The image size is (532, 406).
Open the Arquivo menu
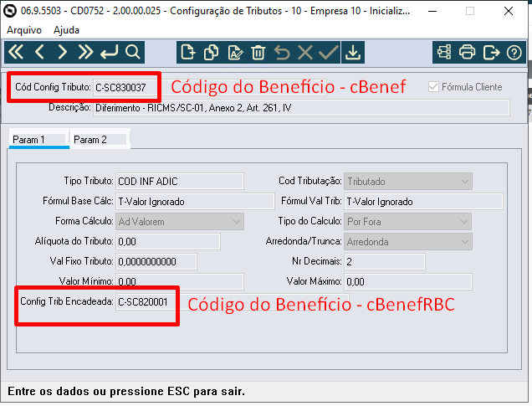[24, 30]
